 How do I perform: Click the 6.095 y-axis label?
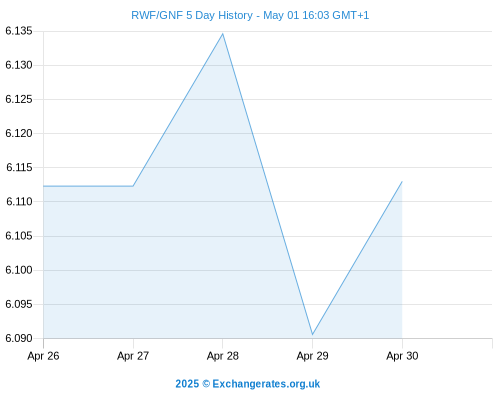tap(19, 304)
